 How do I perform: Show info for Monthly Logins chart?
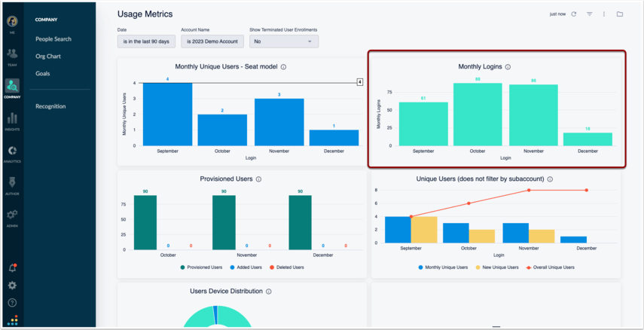click(508, 66)
